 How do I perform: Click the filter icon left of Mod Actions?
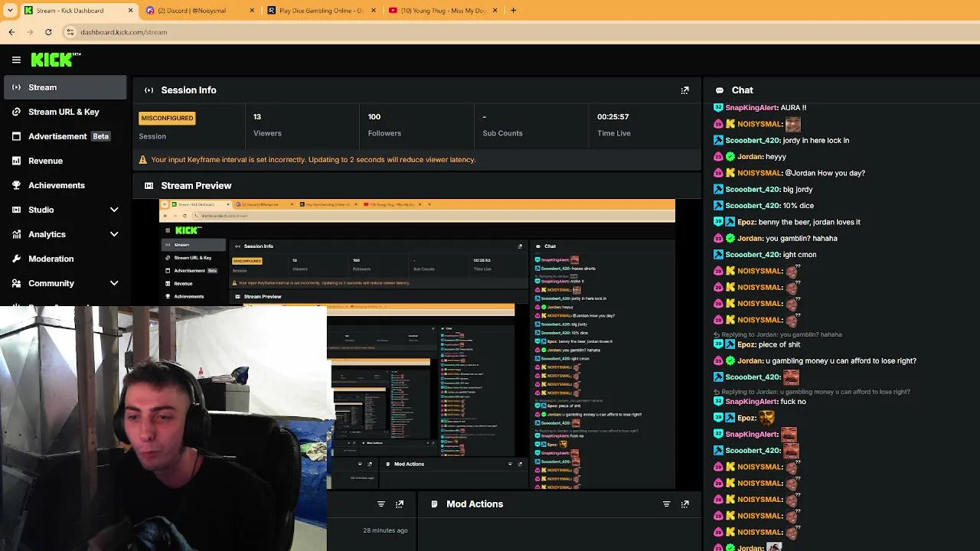click(381, 504)
